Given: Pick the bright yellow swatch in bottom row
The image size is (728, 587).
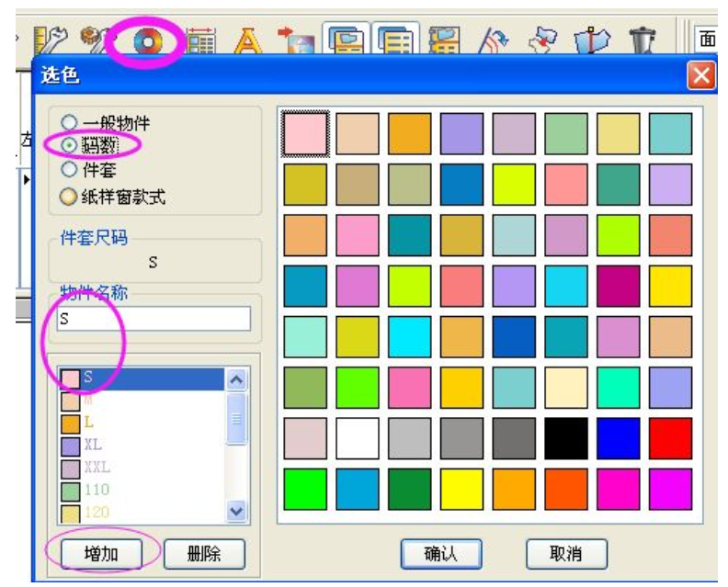Looking at the screenshot, I should click(x=461, y=489).
